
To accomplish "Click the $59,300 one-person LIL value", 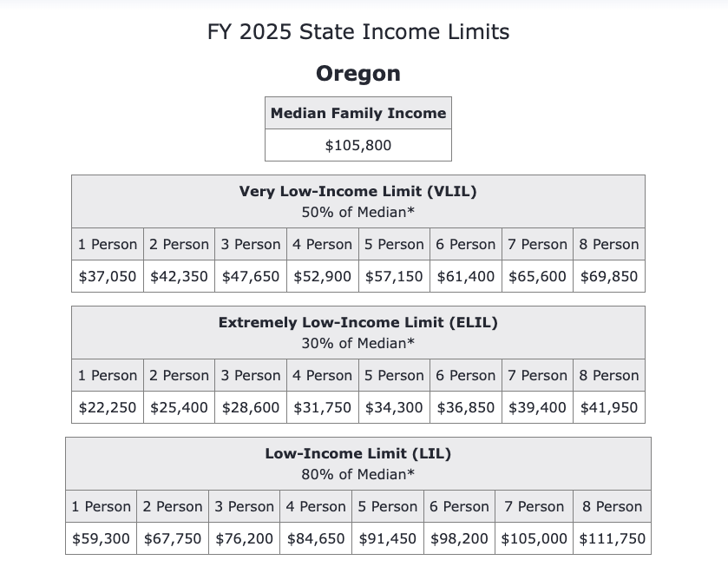I will 102,538.
